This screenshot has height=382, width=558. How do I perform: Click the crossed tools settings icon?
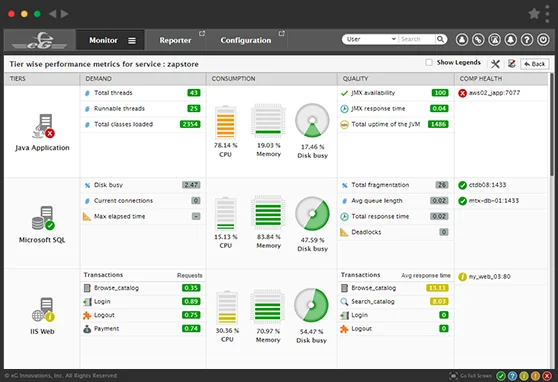coord(495,64)
